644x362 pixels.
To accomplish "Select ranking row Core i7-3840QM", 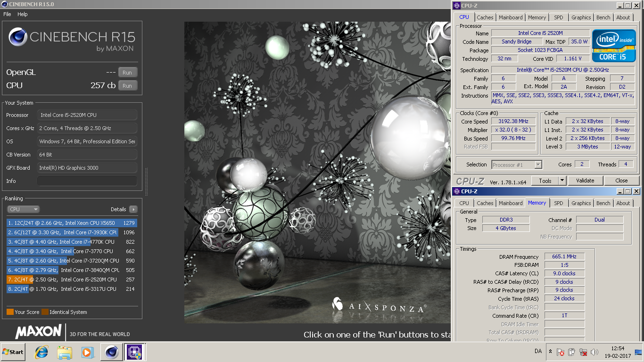I will [x=72, y=270].
